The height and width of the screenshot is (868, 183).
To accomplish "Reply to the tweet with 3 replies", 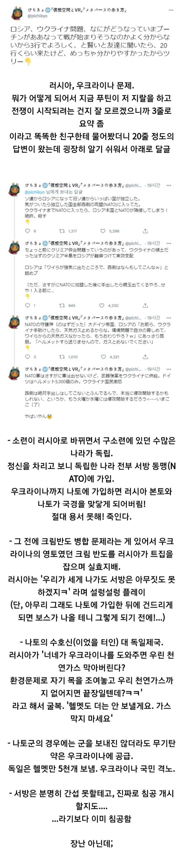I will tap(28, 356).
